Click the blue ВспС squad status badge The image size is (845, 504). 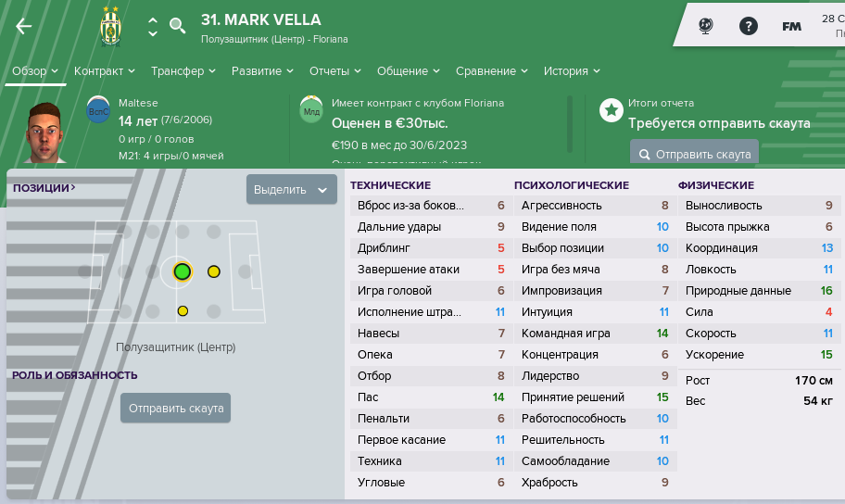[x=98, y=109]
